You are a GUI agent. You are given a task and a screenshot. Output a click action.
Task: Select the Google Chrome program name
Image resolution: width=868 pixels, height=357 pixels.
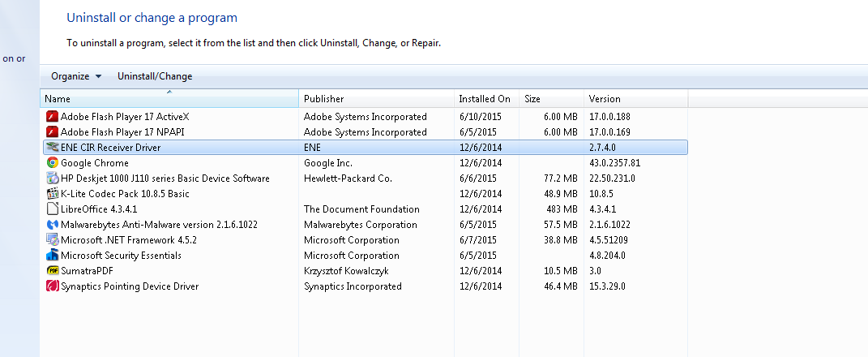click(x=95, y=163)
